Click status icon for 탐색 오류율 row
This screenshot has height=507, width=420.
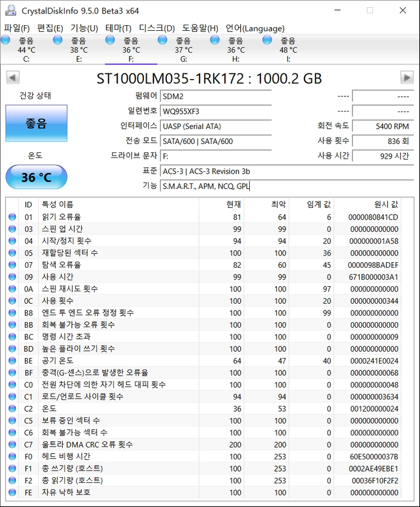12,265
